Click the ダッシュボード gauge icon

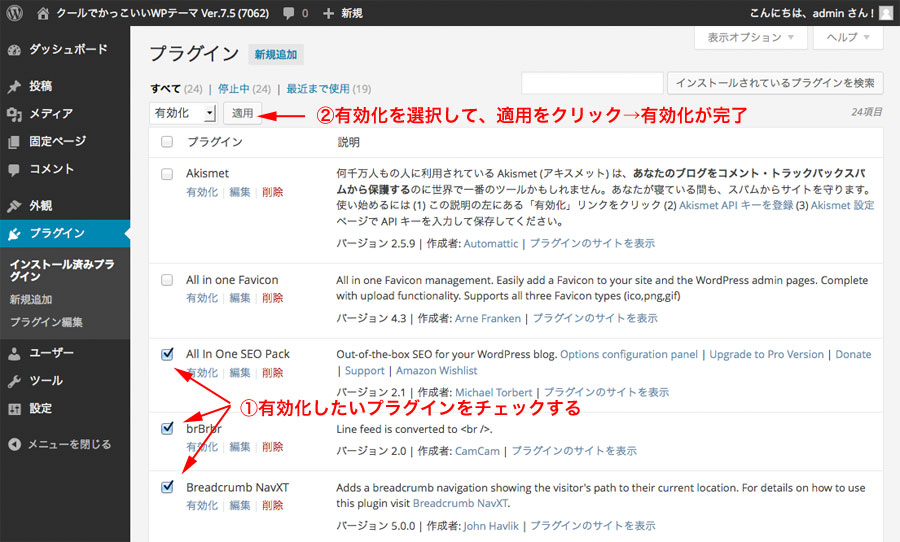[x=14, y=50]
